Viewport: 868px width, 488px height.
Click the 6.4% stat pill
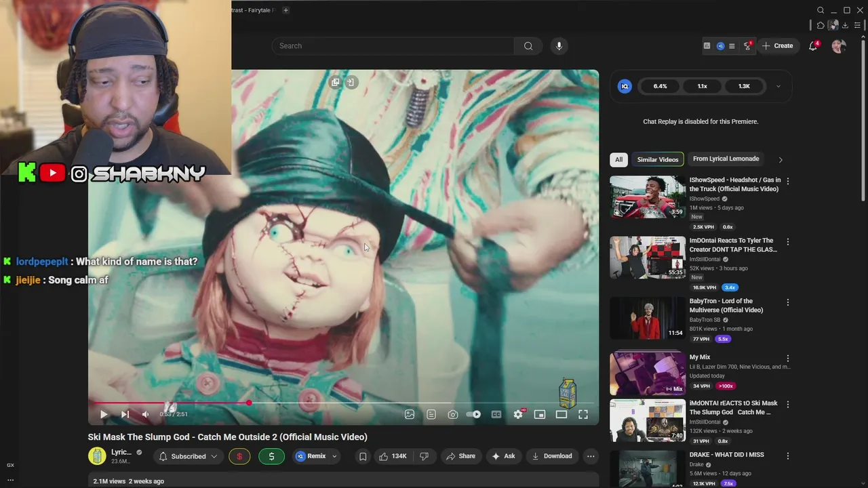(x=660, y=86)
